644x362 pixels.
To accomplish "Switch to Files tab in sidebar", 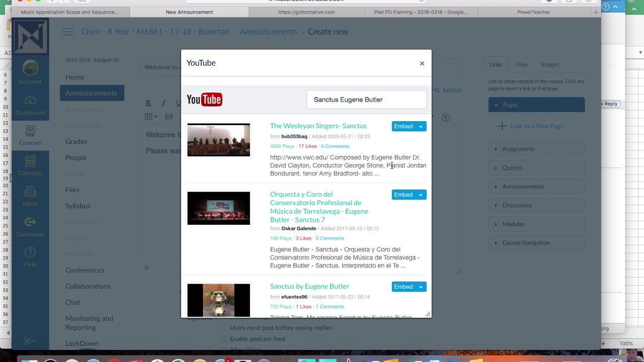I will click(x=522, y=64).
